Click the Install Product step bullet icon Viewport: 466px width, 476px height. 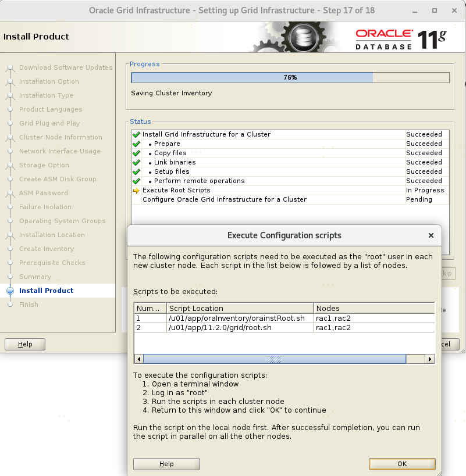point(10,291)
